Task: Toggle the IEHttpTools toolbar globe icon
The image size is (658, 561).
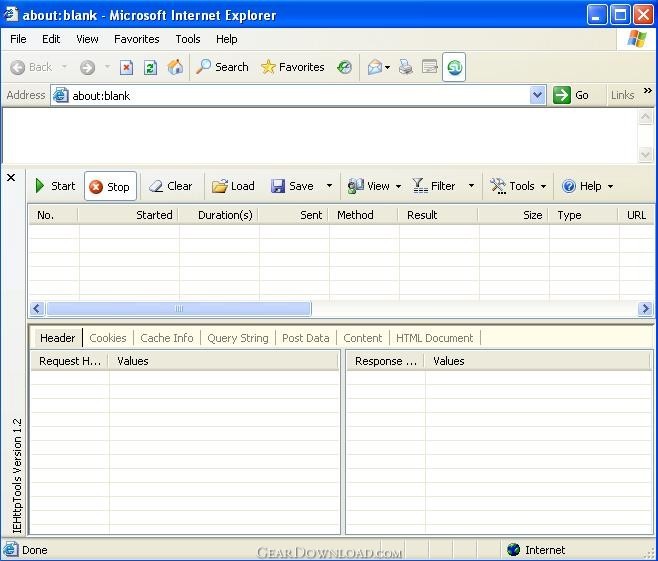Action: 454,67
